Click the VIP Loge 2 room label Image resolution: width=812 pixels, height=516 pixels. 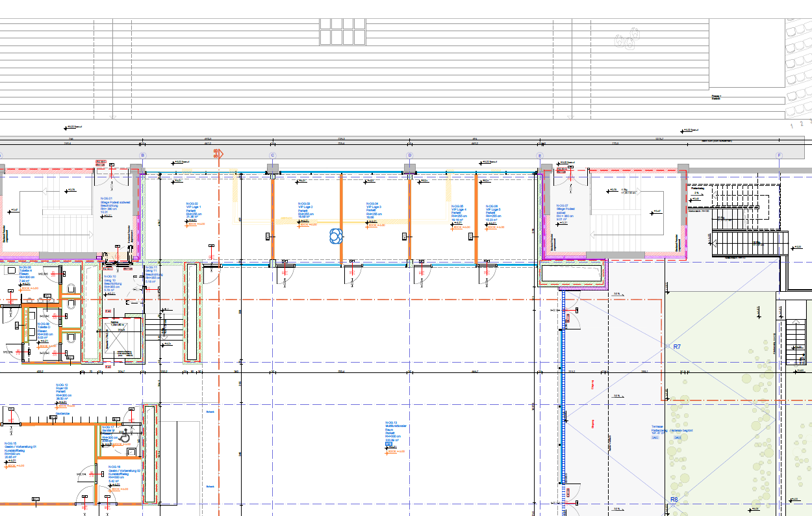point(305,207)
